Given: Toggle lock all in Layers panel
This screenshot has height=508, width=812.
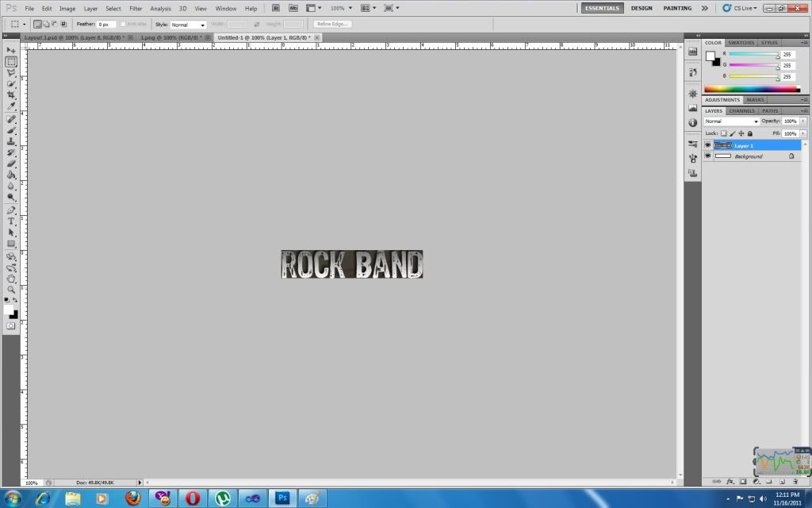Looking at the screenshot, I should 750,133.
